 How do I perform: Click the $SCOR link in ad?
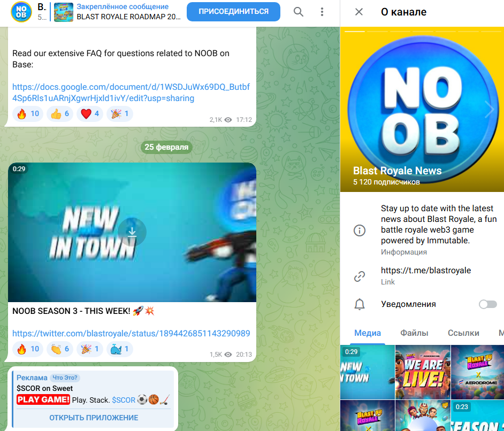pos(124,400)
